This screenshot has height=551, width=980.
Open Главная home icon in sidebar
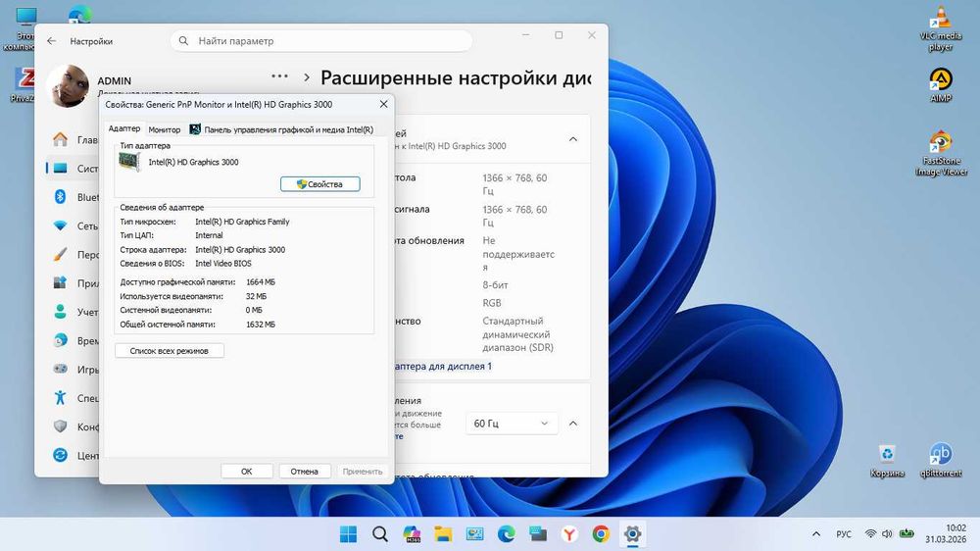[60, 139]
